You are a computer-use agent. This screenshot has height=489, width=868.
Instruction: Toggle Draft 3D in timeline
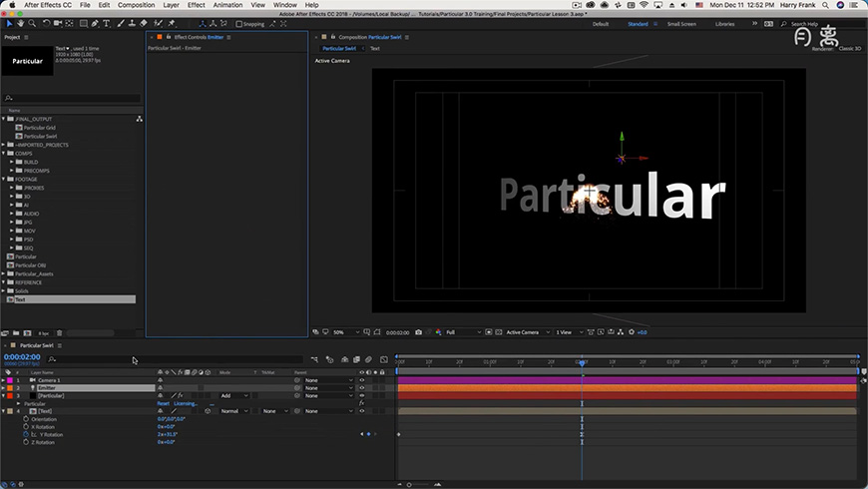pyautogui.click(x=330, y=359)
